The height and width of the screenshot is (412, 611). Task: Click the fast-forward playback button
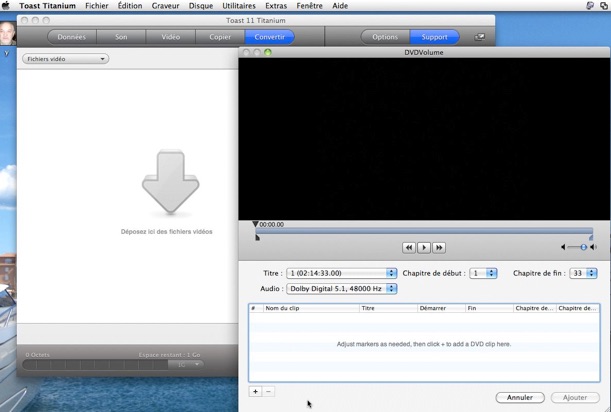pos(439,248)
